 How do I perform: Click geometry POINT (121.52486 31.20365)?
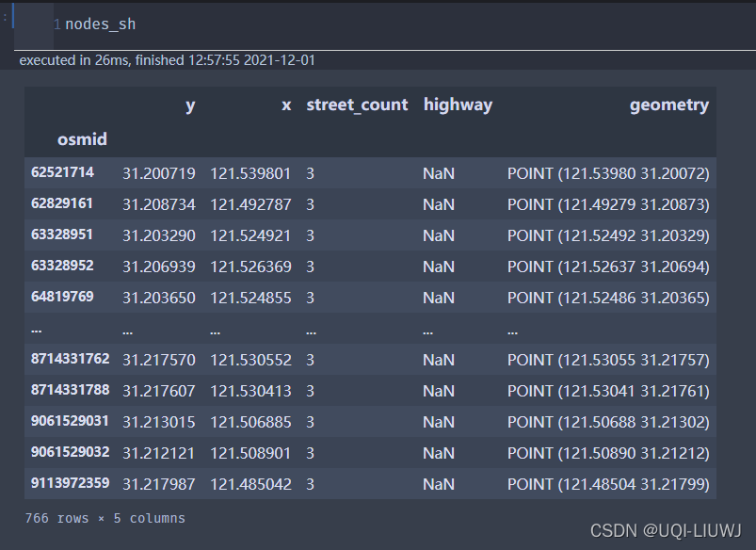(608, 298)
